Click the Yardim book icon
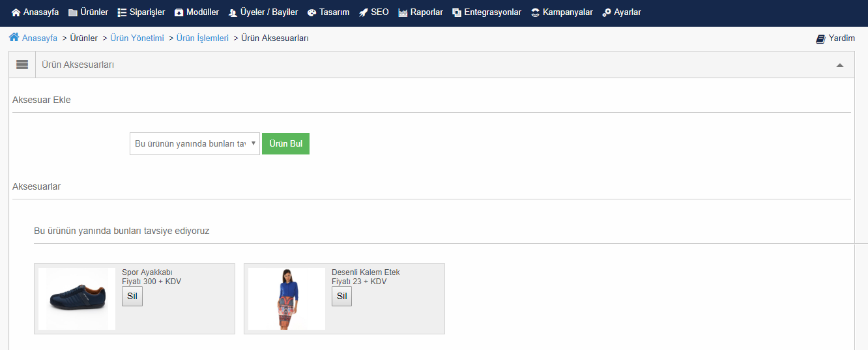Viewport: 868px width, 350px height. 820,38
